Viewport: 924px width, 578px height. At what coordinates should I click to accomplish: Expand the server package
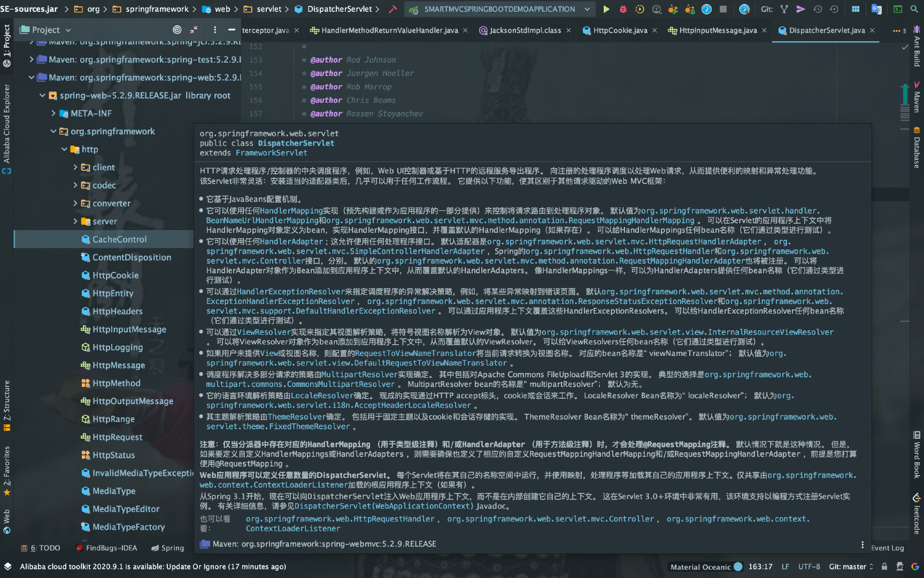click(75, 222)
